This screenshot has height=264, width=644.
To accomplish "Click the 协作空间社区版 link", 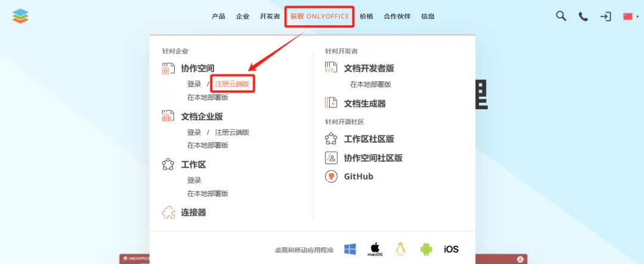I will click(x=373, y=158).
